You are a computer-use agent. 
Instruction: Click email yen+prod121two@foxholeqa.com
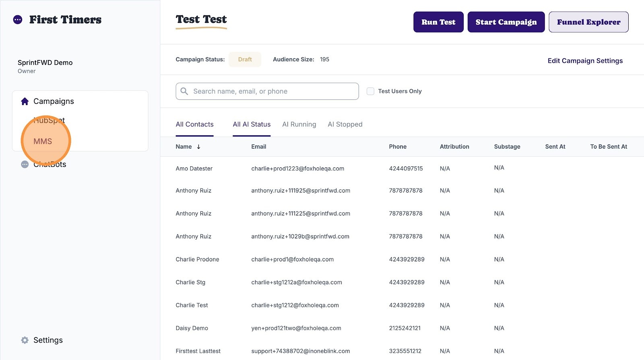pos(296,329)
